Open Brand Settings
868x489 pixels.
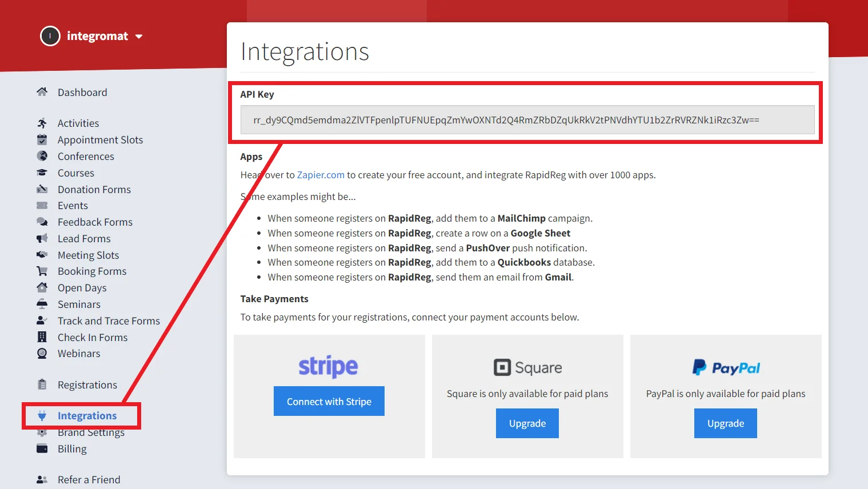coord(91,432)
